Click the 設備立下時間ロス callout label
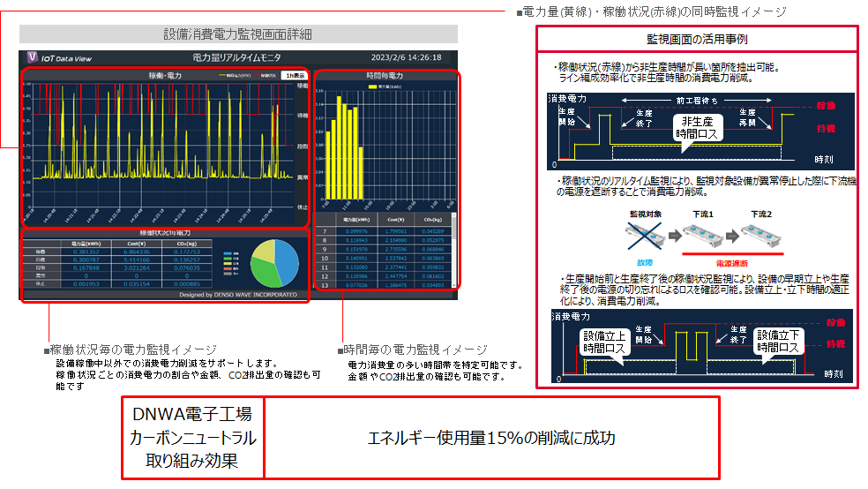Viewport: 868px width, 489px height. point(781,342)
